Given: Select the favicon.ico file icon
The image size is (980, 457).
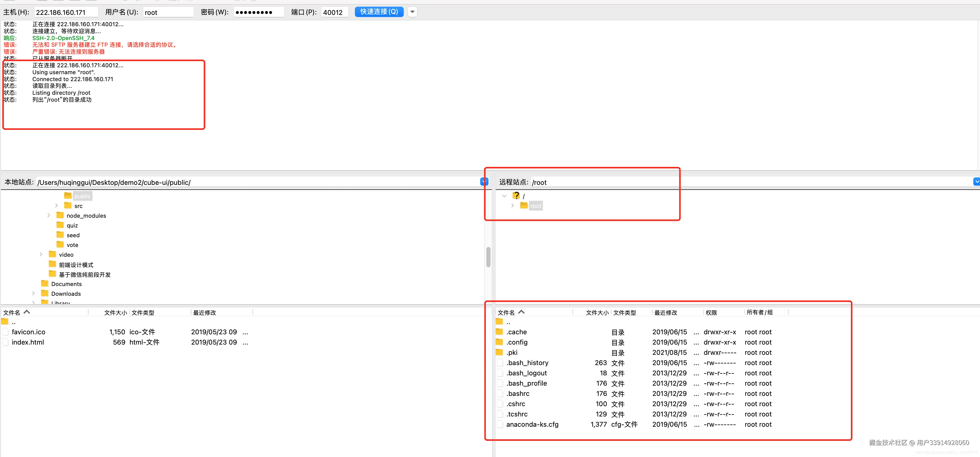Looking at the screenshot, I should click(5, 332).
